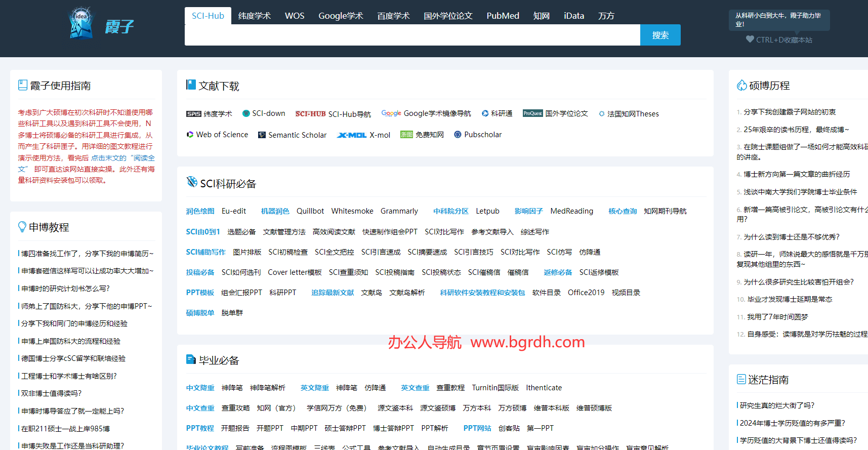The image size is (868, 450).
Task: Click the heart icon beside CTRL+D收藏本站
Action: (x=750, y=39)
